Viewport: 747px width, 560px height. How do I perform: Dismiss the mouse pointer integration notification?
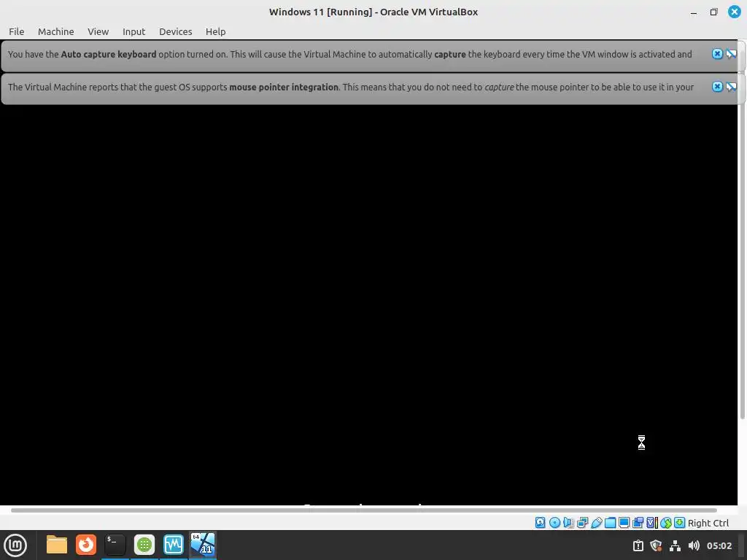[717, 87]
